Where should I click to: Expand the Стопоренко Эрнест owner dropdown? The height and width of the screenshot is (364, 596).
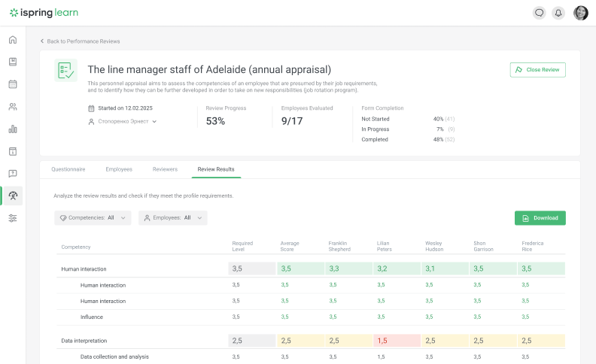click(123, 121)
